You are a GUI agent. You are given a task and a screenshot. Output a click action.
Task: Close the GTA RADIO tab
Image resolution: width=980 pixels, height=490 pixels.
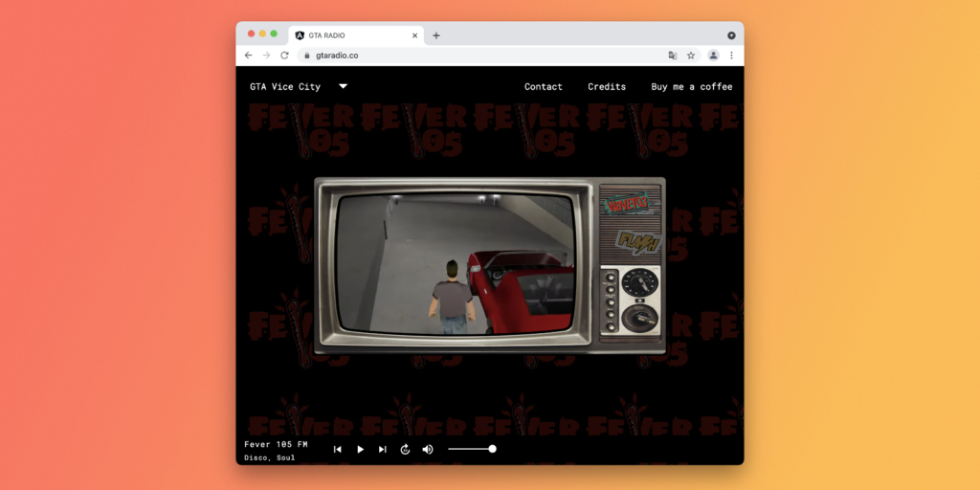coord(414,35)
